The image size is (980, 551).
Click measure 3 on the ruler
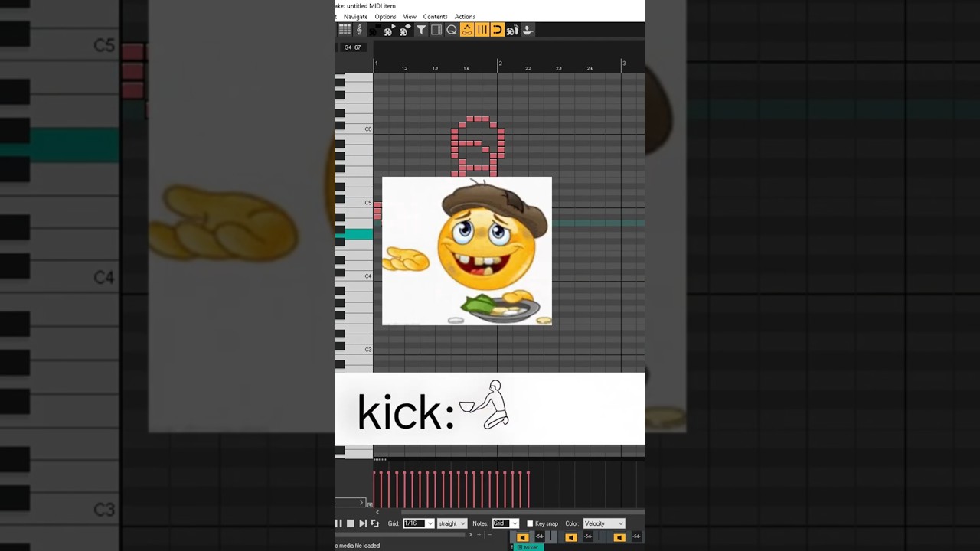pyautogui.click(x=624, y=64)
